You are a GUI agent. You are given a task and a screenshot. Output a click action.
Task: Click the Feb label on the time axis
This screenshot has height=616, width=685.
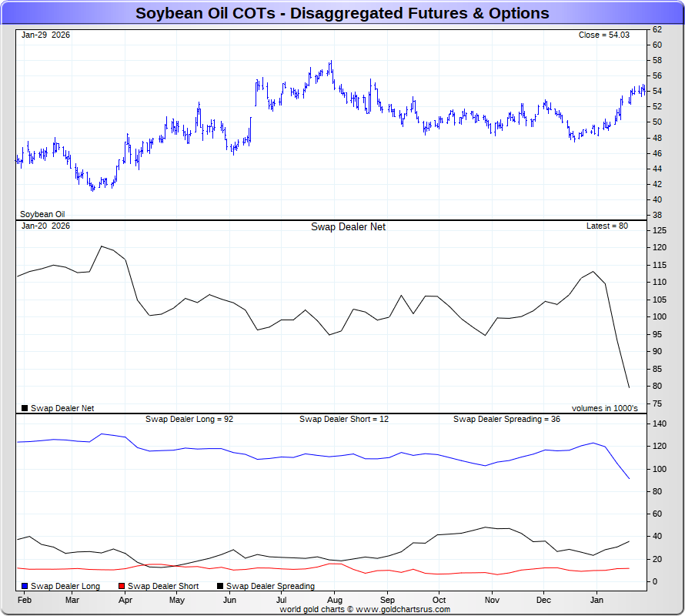click(x=25, y=600)
